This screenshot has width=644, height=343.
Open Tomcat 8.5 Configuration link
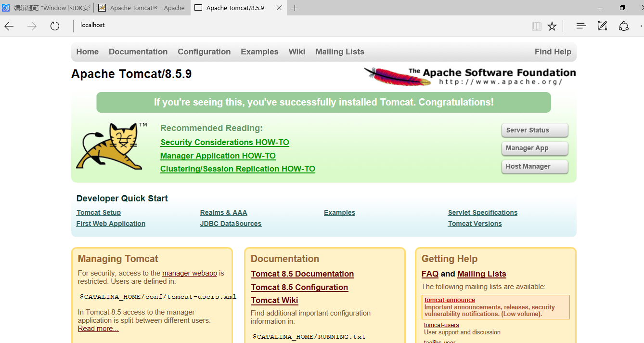point(299,287)
